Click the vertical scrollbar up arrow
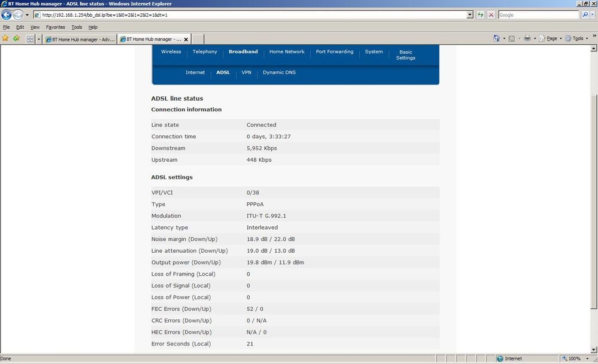 [594, 48]
